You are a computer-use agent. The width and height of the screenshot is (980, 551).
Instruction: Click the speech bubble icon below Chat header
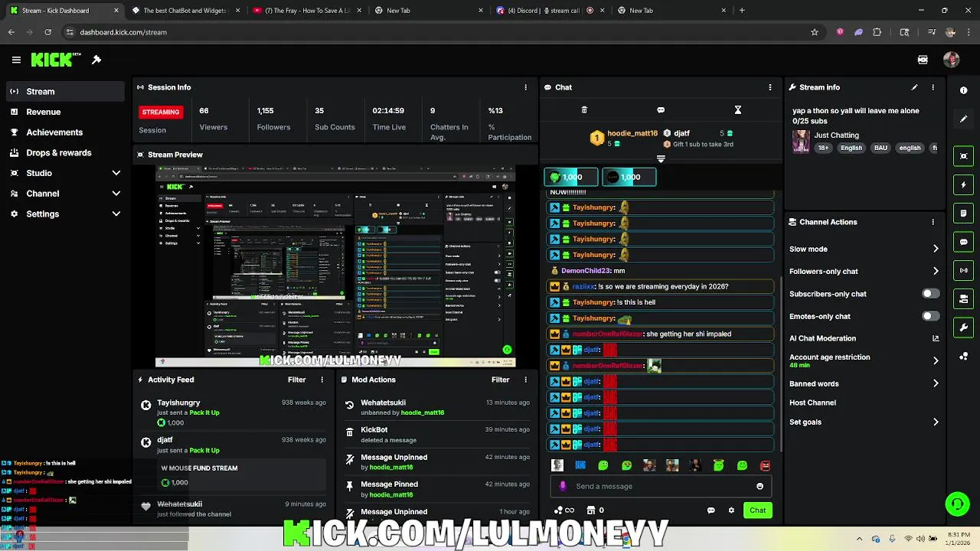click(x=661, y=110)
